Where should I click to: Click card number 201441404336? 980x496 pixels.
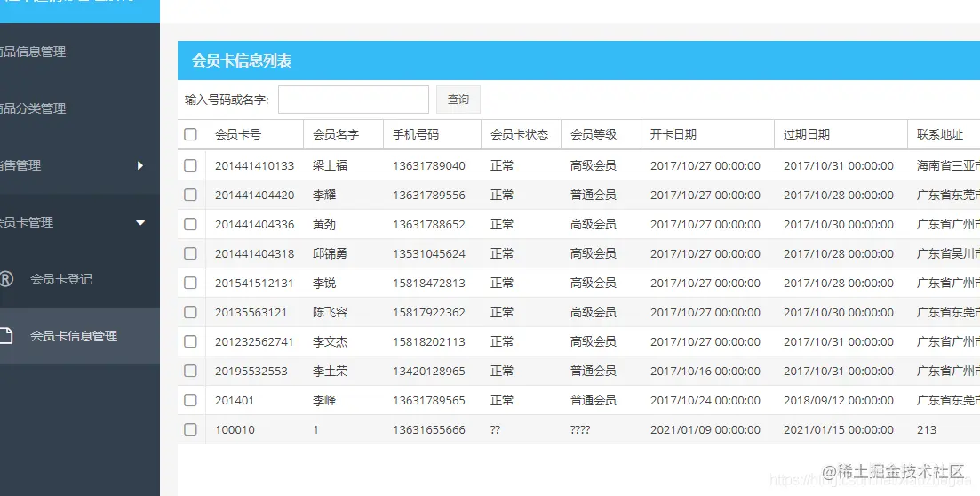click(x=254, y=225)
